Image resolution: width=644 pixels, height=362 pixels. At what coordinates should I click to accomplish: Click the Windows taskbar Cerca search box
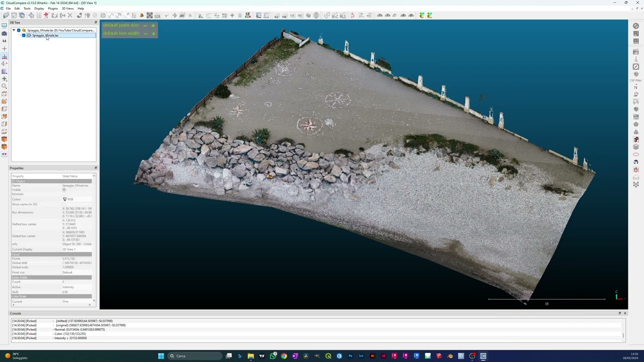click(195, 356)
